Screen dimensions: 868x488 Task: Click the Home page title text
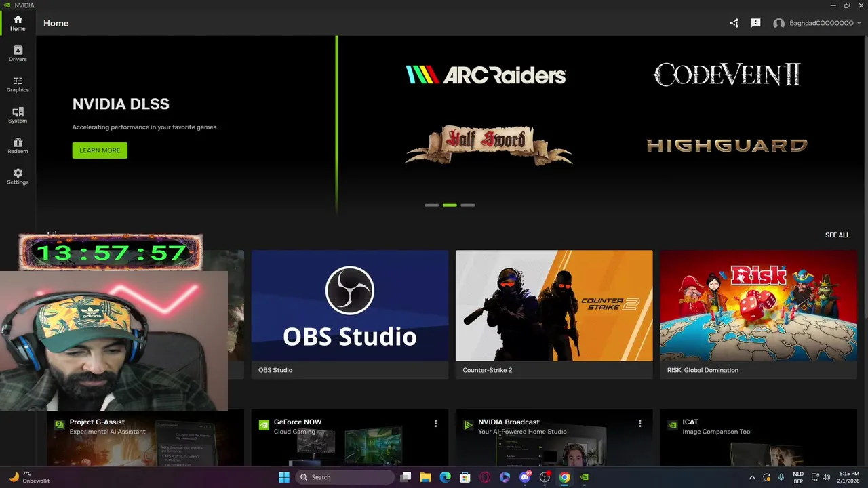pyautogui.click(x=56, y=23)
